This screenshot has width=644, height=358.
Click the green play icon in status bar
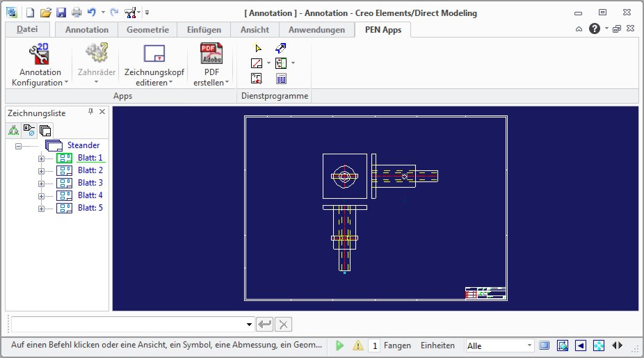pos(339,345)
